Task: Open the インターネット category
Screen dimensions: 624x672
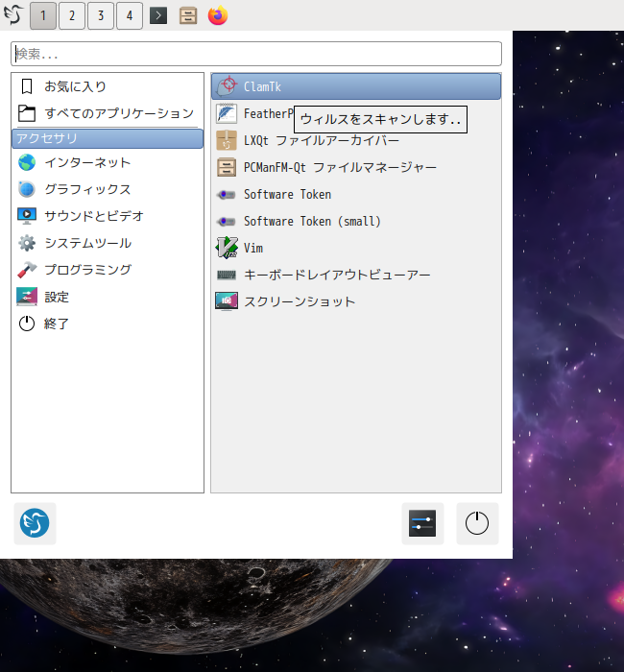Action: [108, 163]
